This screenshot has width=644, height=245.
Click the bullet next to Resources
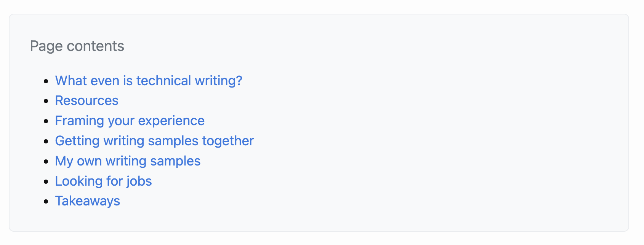46,101
